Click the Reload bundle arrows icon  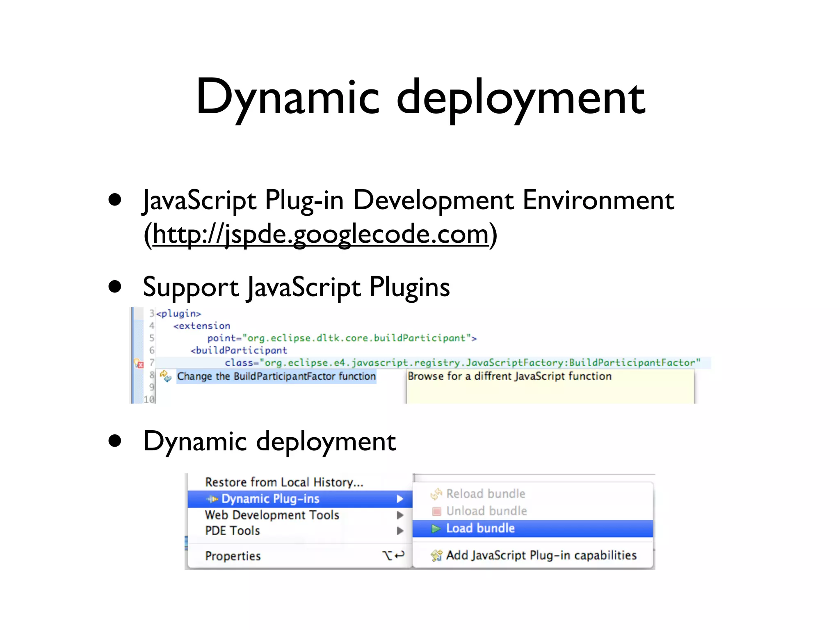tap(436, 494)
